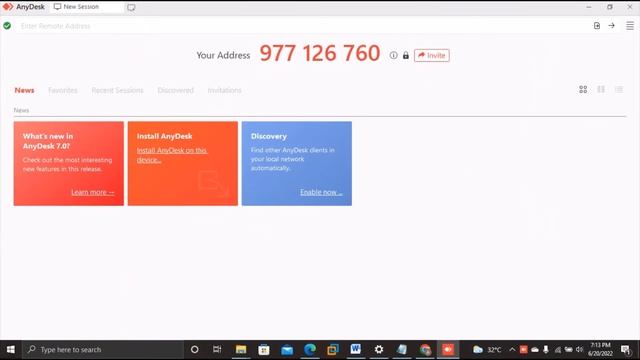Open the clock showing 7:13 PM
Screen dimensions: 640x360
pyautogui.click(x=600, y=349)
